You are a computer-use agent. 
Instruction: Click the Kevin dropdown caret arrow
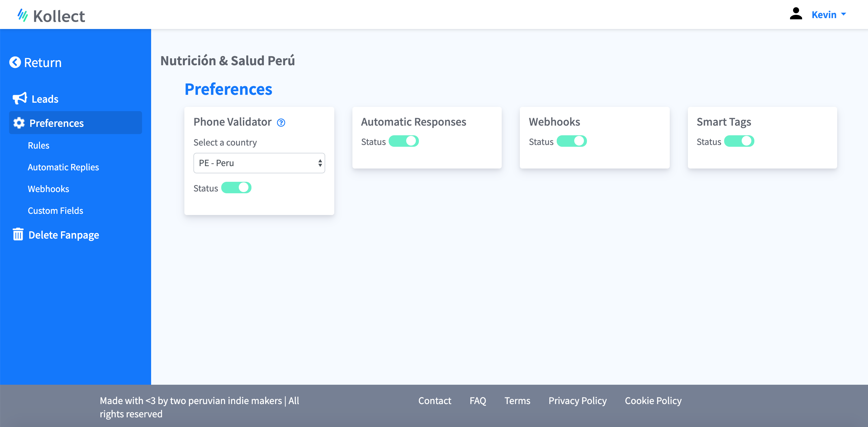844,14
